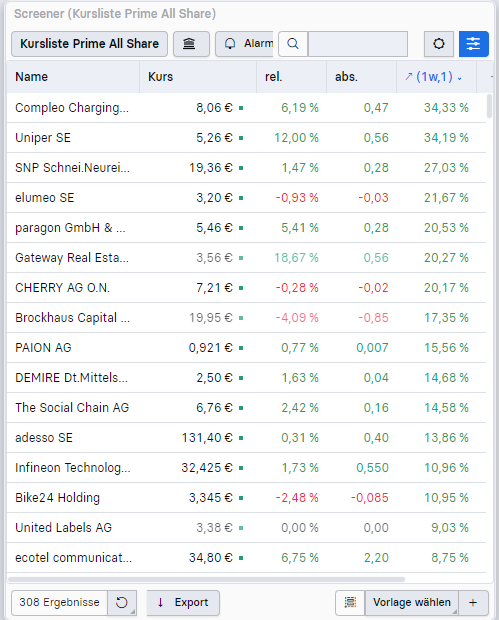Click the green status dot beside 5,26 €

(241, 138)
